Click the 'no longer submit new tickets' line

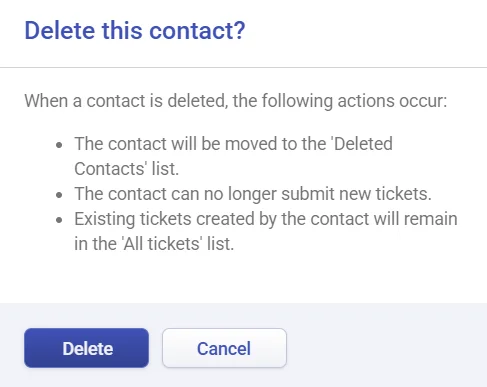tap(253, 194)
